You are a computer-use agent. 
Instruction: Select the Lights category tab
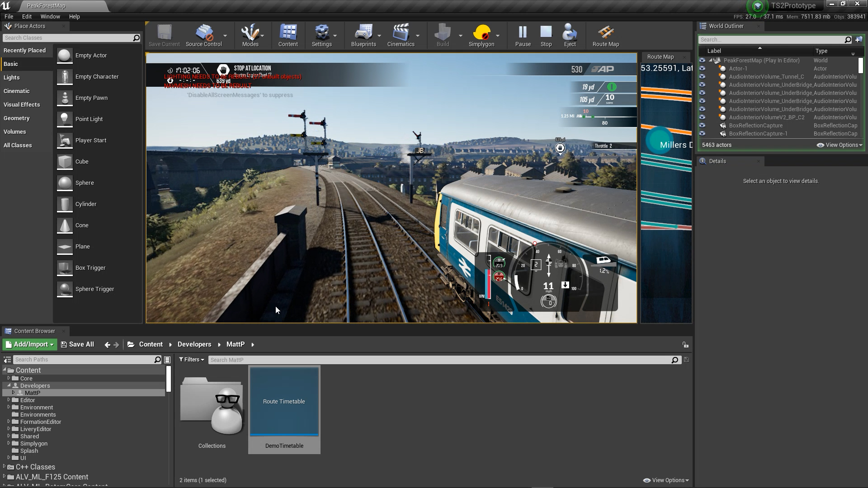(x=12, y=77)
